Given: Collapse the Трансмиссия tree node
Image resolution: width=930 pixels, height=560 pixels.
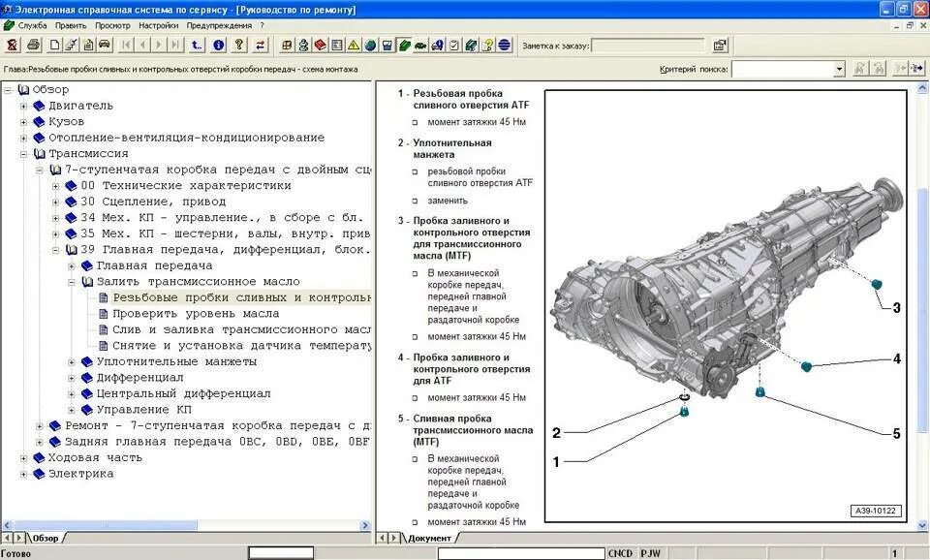Looking at the screenshot, I should point(23,154).
